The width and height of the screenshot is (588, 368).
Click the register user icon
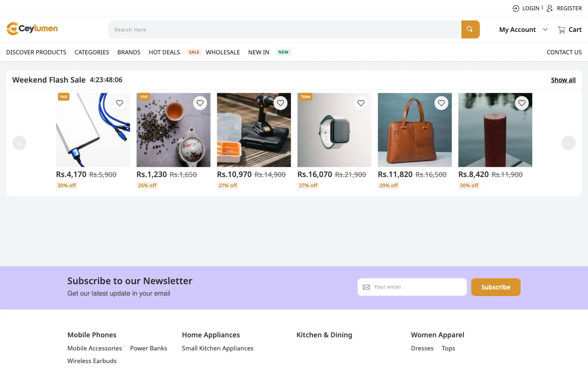550,8
